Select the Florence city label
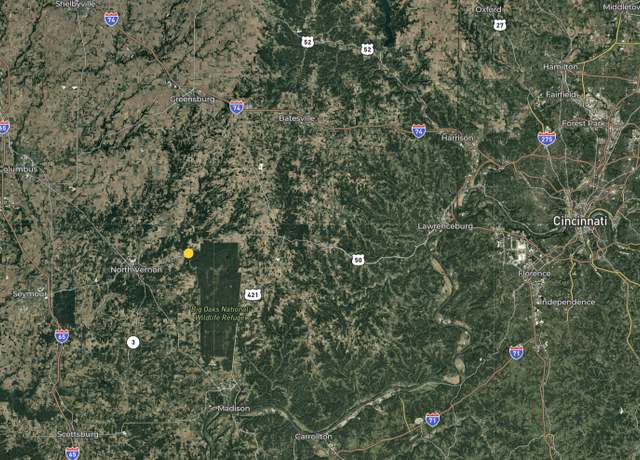 click(x=534, y=273)
